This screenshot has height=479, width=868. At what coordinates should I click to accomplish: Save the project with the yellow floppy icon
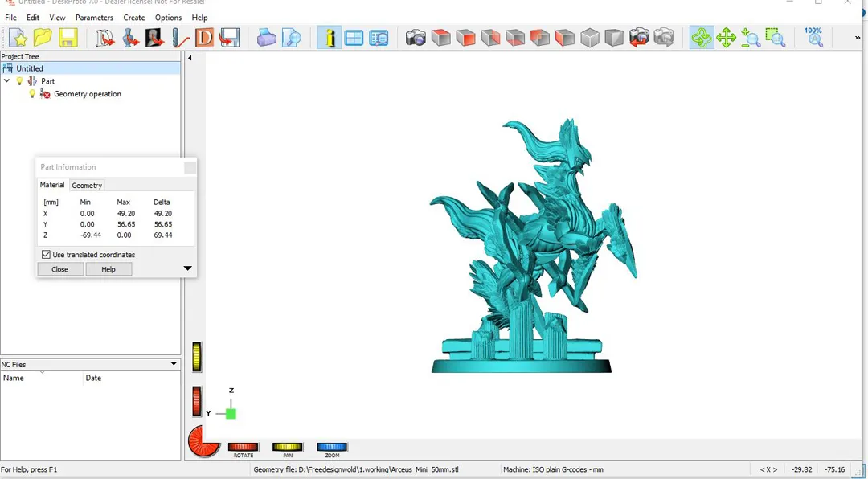click(68, 38)
